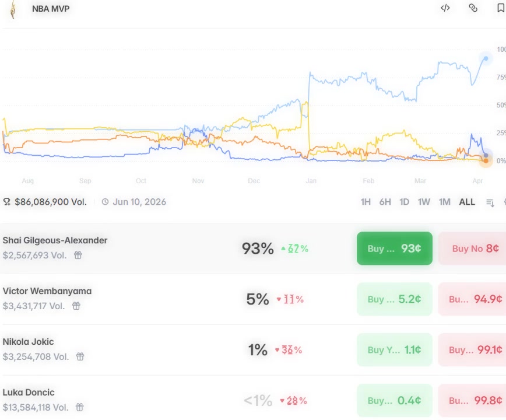
Task: Click the highlighted endpoint on the blue price line
Action: pos(485,58)
